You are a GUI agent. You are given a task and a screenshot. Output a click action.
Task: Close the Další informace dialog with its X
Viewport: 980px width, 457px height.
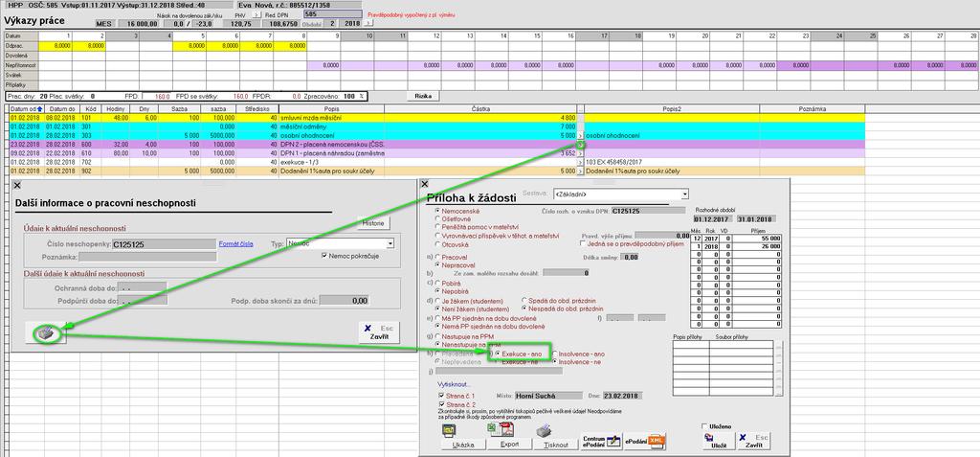point(17,185)
